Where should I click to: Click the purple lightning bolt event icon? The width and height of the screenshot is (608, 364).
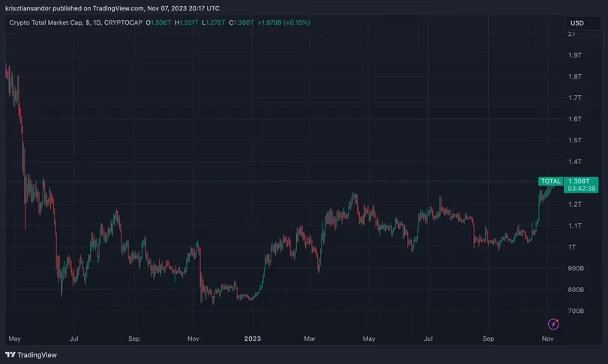[x=553, y=324]
